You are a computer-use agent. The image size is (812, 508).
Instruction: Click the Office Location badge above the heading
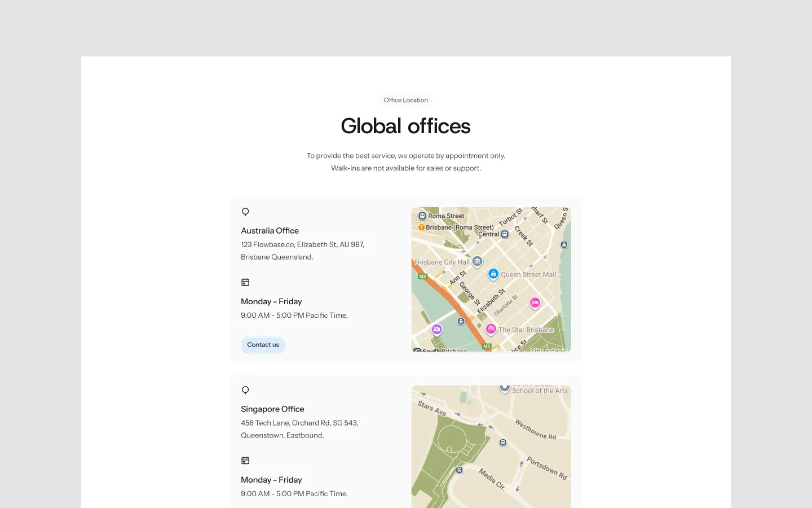click(406, 100)
